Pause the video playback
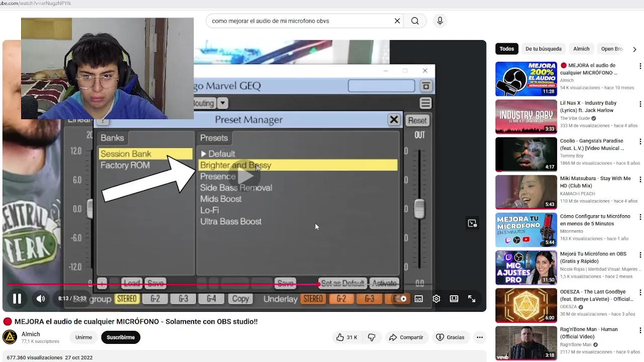The height and width of the screenshot is (362, 644). click(x=17, y=299)
